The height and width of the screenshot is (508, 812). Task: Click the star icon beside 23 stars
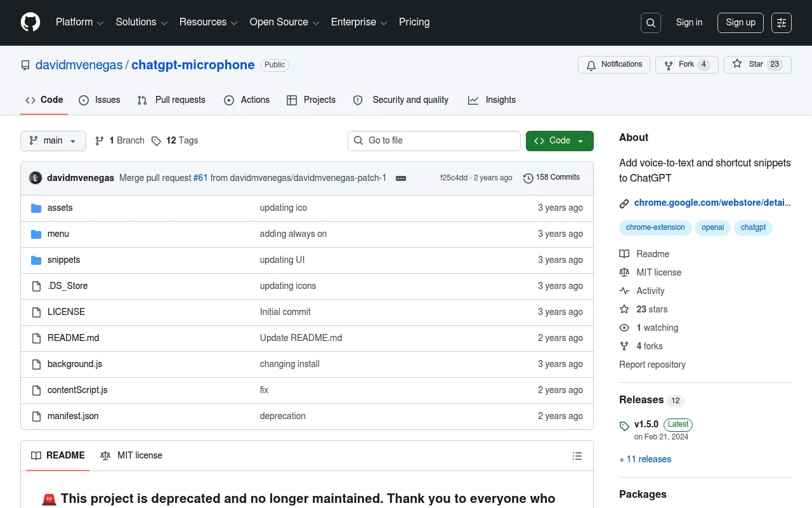tap(624, 309)
